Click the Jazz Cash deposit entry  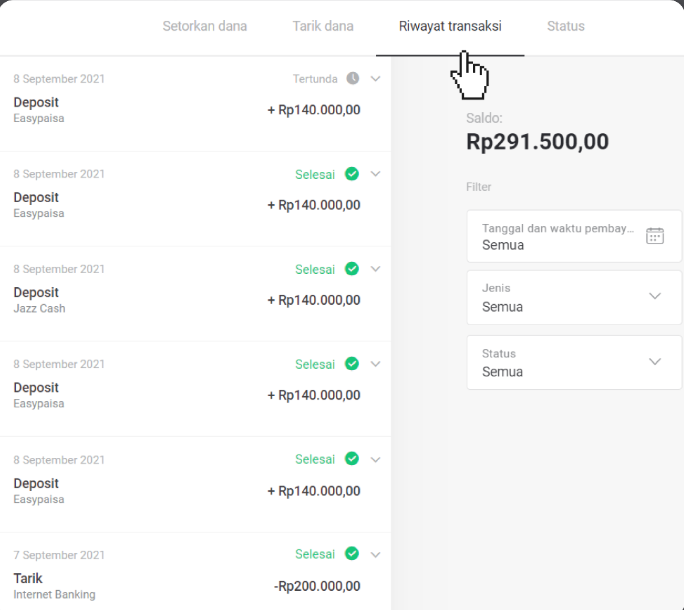(190, 300)
